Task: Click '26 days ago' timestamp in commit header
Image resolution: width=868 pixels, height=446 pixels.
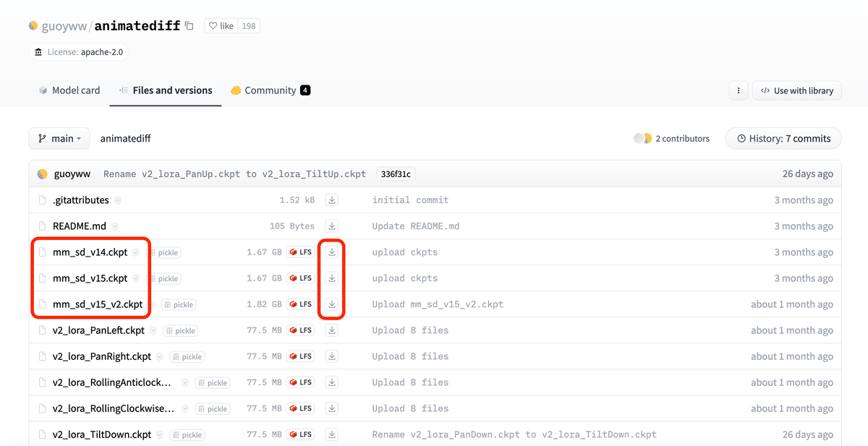Action: 808,174
